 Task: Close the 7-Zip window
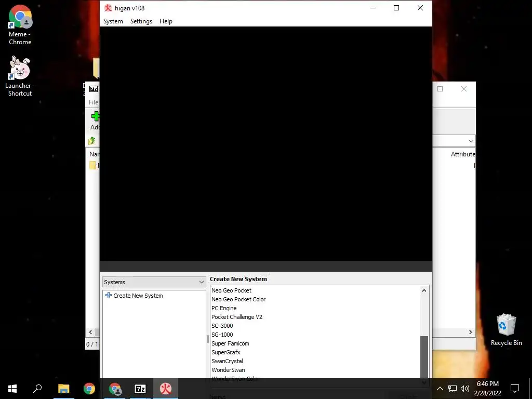pos(464,89)
